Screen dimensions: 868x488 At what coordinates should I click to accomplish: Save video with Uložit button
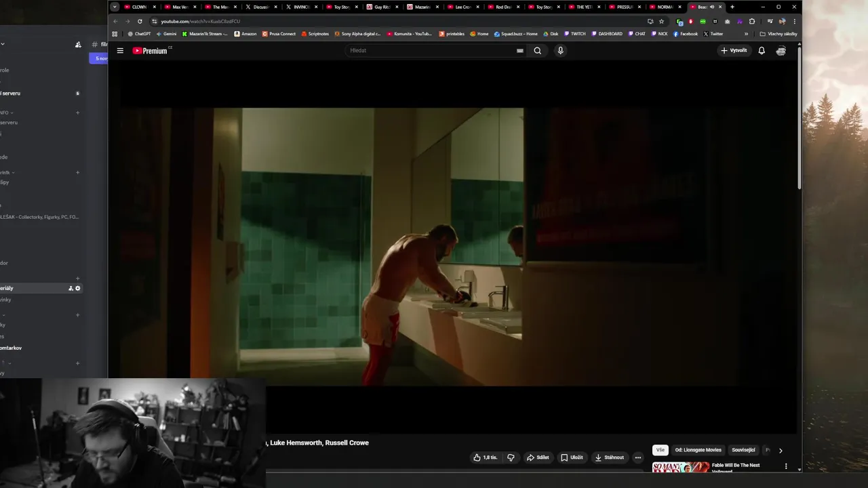(x=572, y=457)
